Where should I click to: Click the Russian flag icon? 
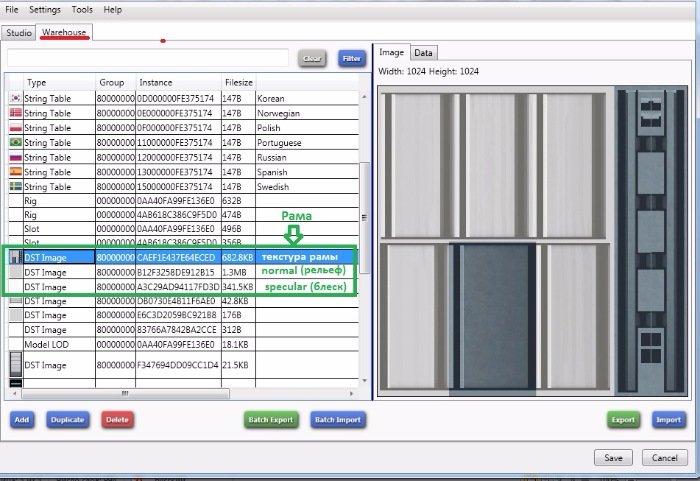pos(15,158)
